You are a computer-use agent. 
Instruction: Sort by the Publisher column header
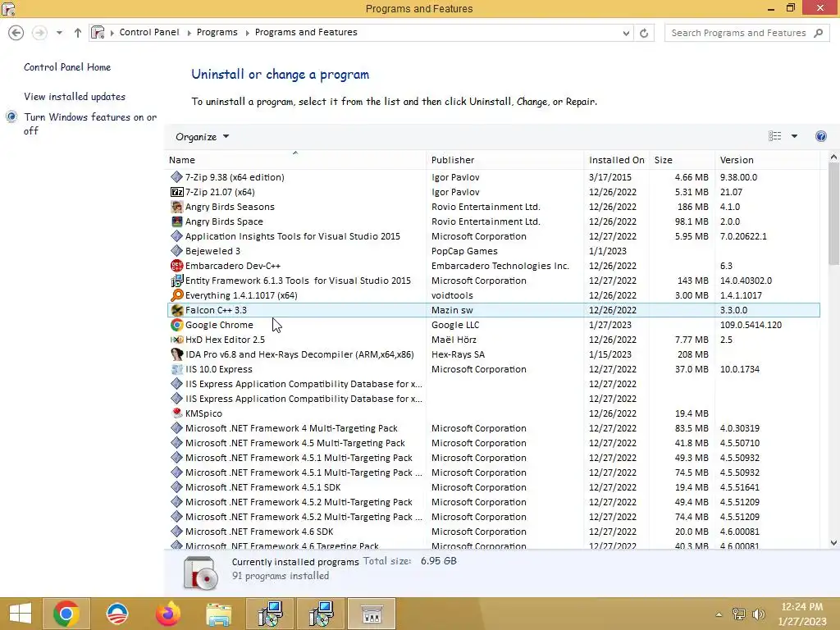505,160
